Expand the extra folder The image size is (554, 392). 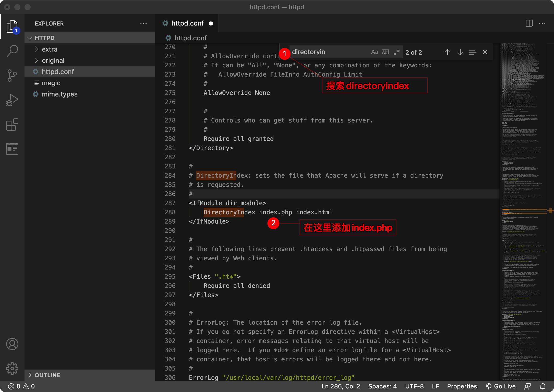(x=50, y=49)
